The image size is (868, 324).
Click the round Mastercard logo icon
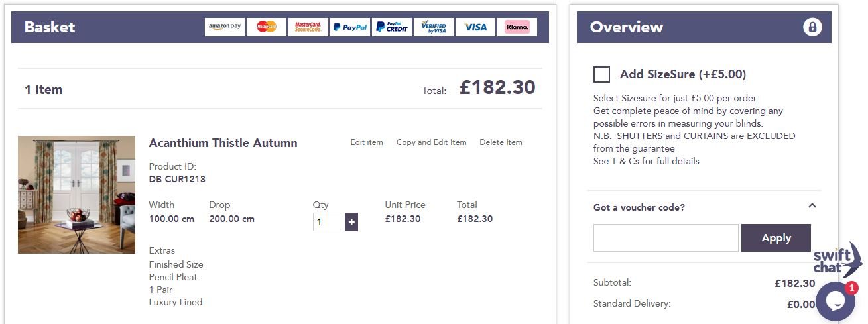tap(267, 27)
